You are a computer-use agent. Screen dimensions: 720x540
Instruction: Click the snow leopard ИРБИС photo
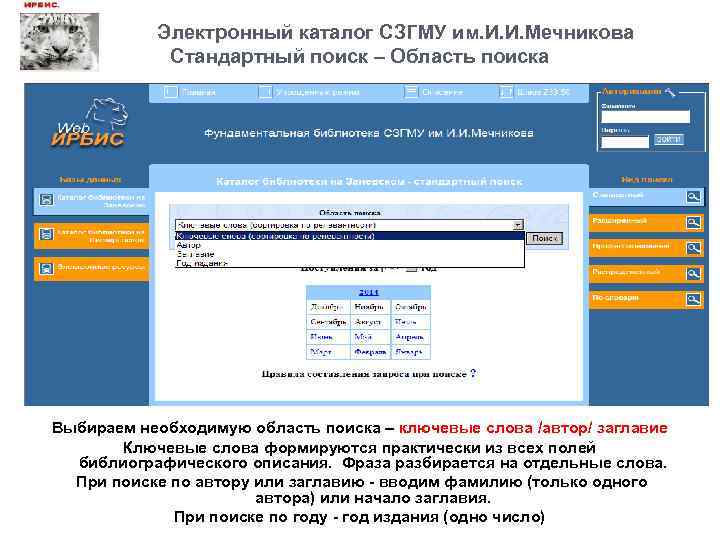pos(59,42)
